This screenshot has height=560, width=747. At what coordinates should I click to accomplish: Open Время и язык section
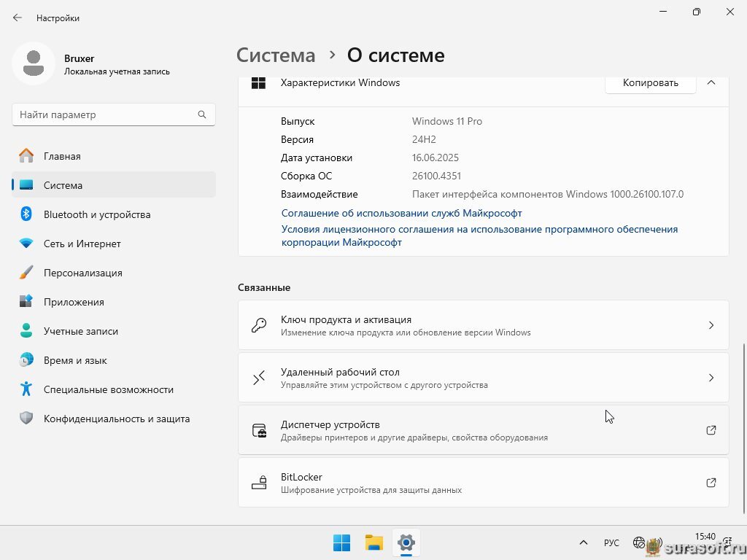tap(113, 359)
